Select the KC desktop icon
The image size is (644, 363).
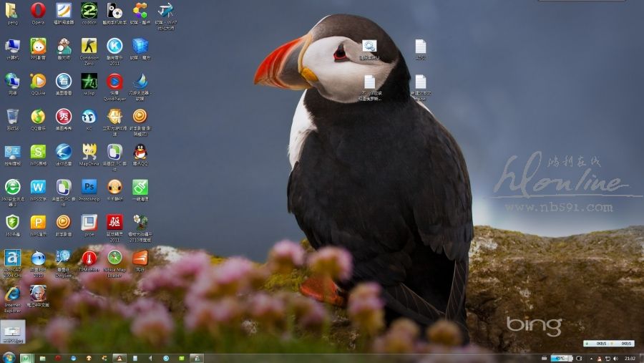tap(89, 117)
